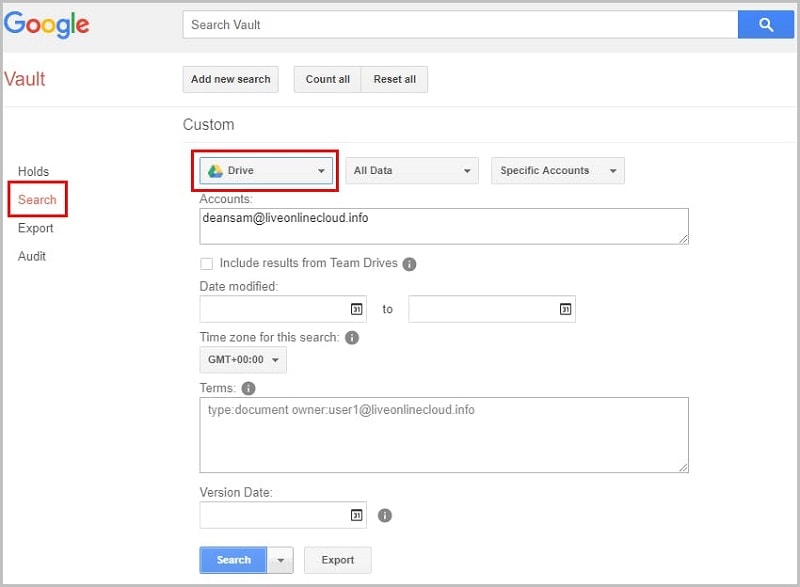Switch to the Export section in sidebar
The height and width of the screenshot is (587, 800).
(x=36, y=228)
